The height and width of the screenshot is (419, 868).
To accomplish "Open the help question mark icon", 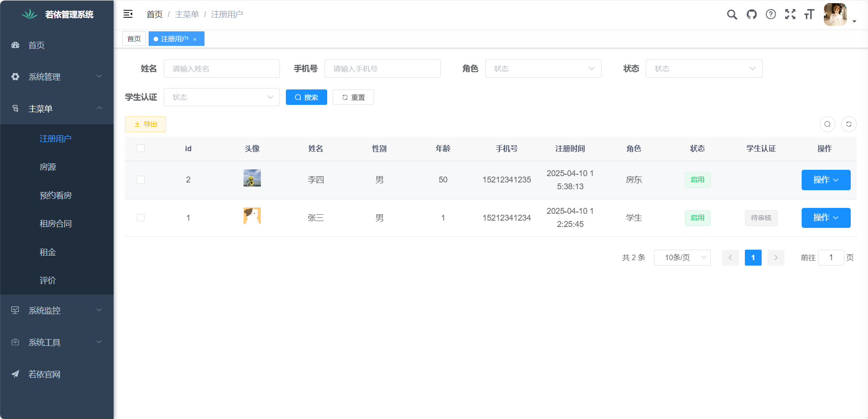I will [771, 15].
